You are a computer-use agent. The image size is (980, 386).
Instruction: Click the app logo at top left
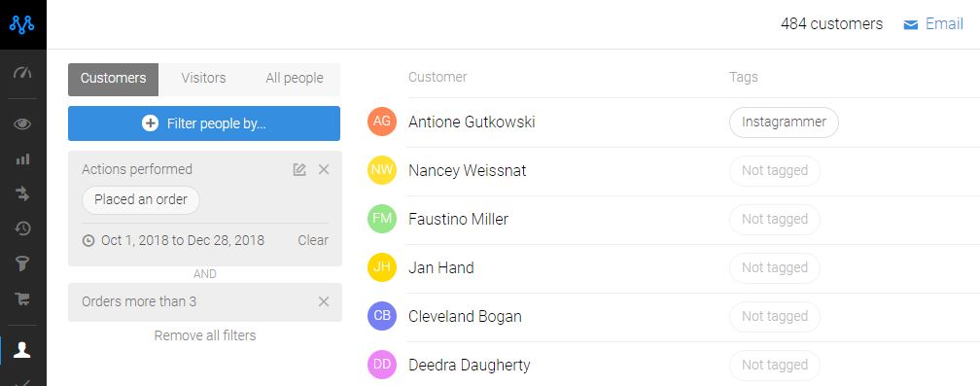(x=22, y=24)
